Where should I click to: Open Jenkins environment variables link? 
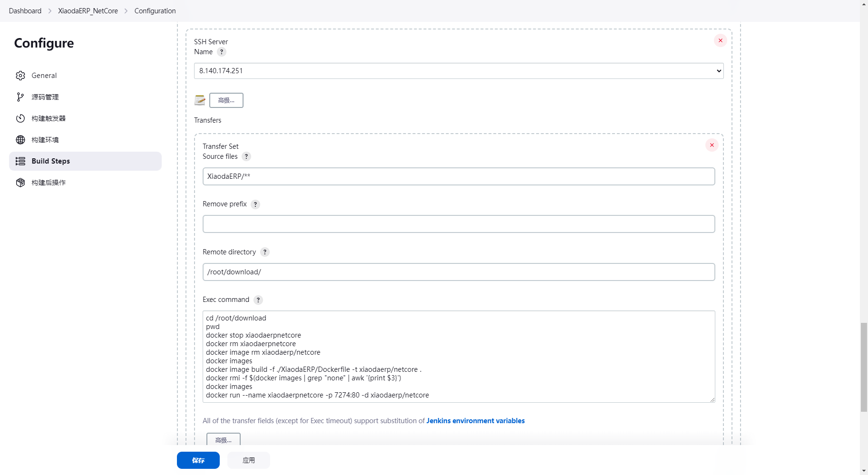point(475,421)
